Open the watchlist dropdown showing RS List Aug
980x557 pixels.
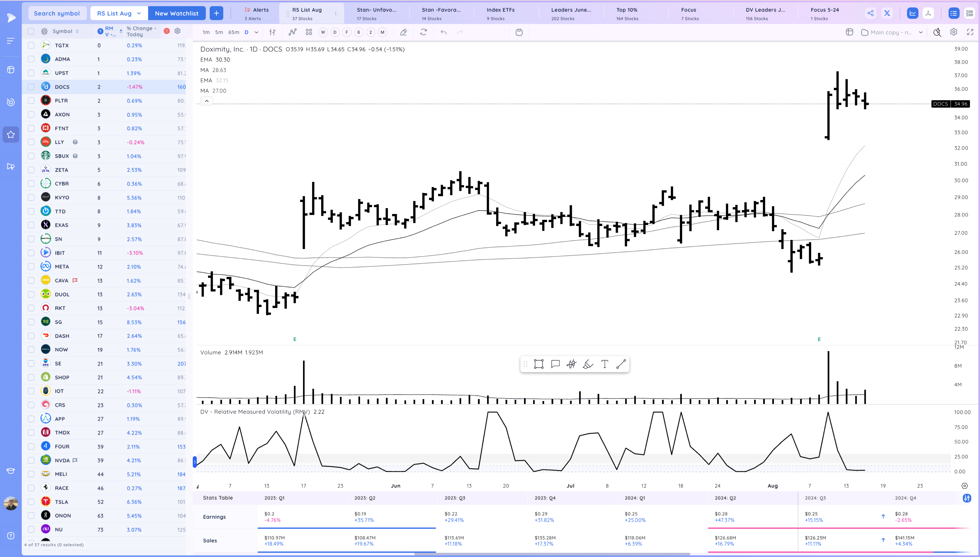coord(119,13)
